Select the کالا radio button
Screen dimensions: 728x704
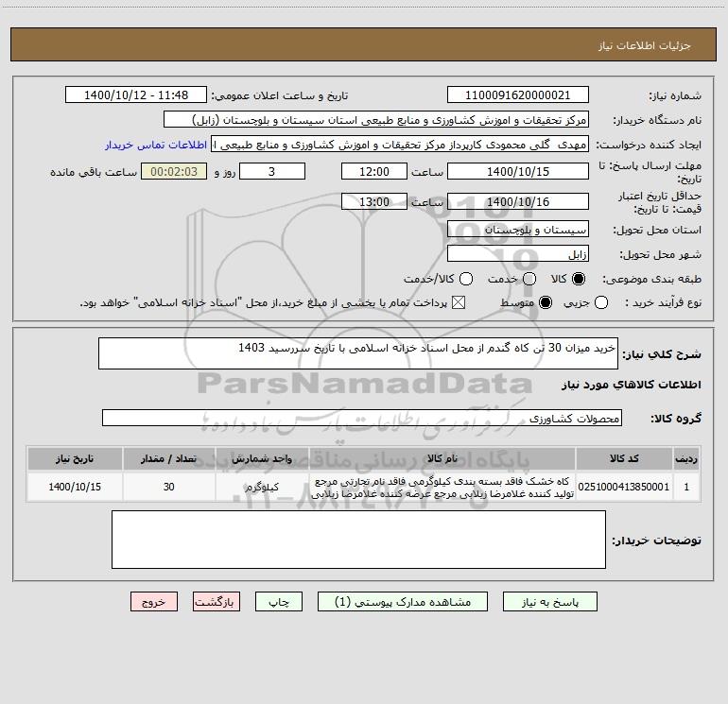pyautogui.click(x=579, y=279)
